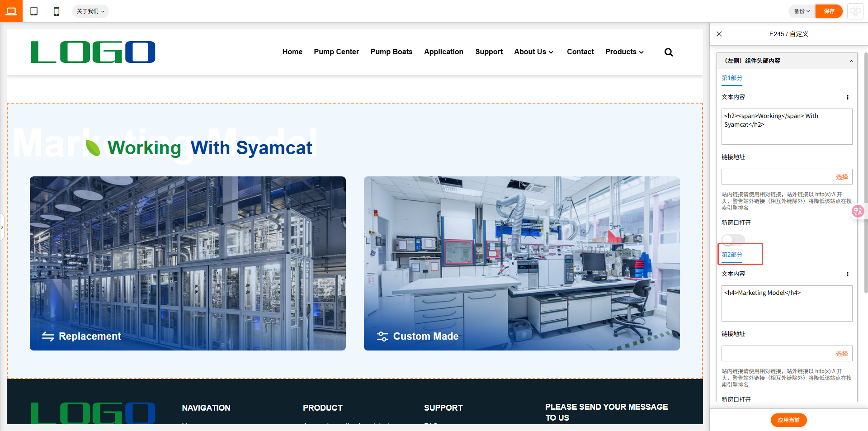Click 选择 in second 链接地址 field

click(842, 354)
